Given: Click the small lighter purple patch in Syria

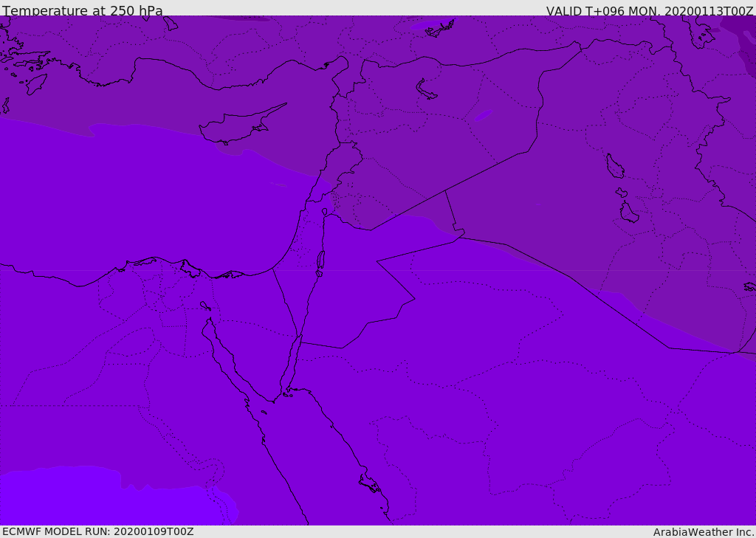Looking at the screenshot, I should tap(483, 116).
